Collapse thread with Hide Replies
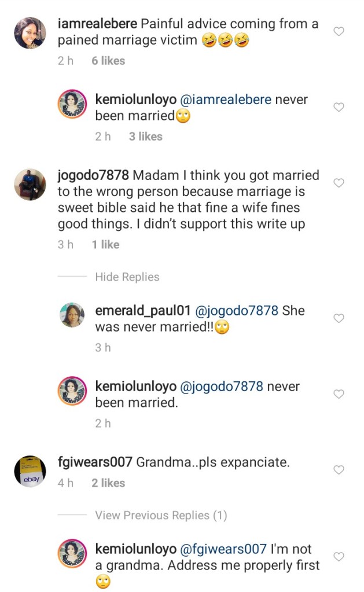Screen dimensions: 364x592 coord(127,277)
